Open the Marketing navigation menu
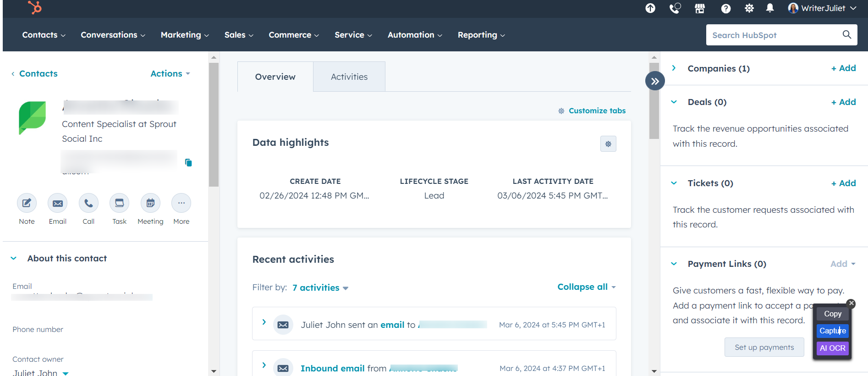 click(185, 35)
